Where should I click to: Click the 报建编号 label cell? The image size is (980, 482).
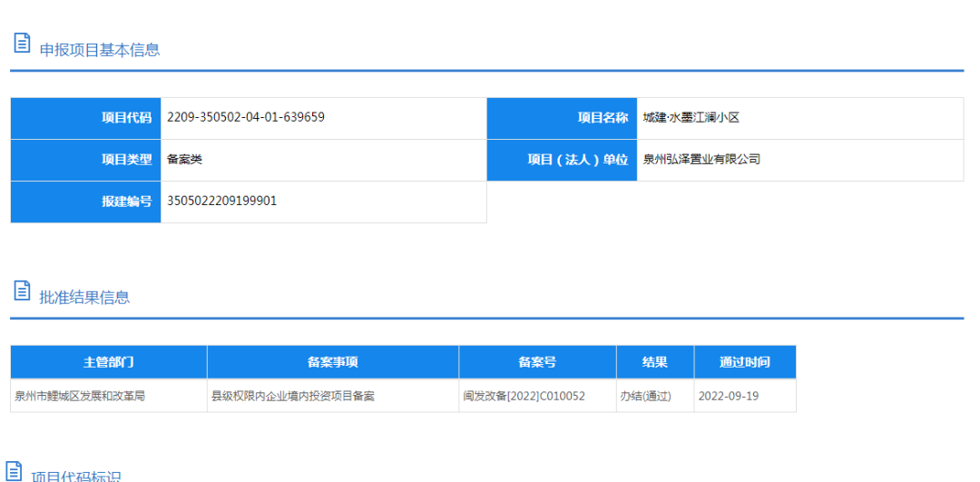pos(85,202)
